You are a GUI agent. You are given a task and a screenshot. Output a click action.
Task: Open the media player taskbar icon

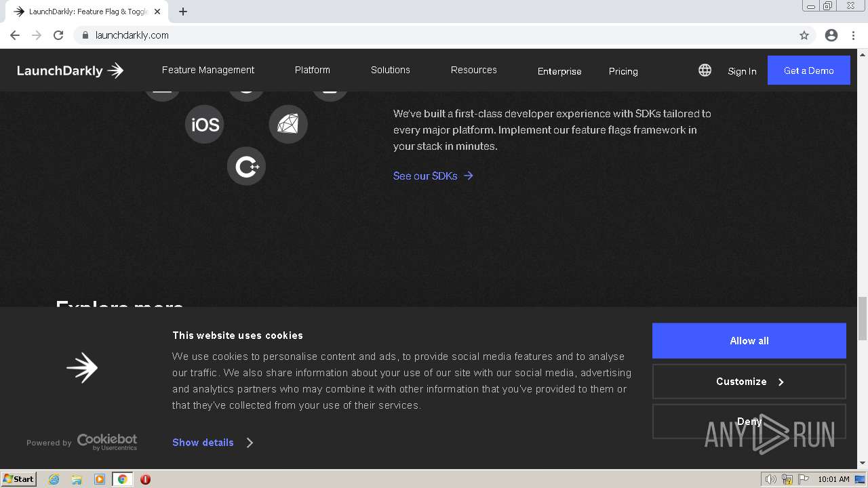(x=100, y=479)
